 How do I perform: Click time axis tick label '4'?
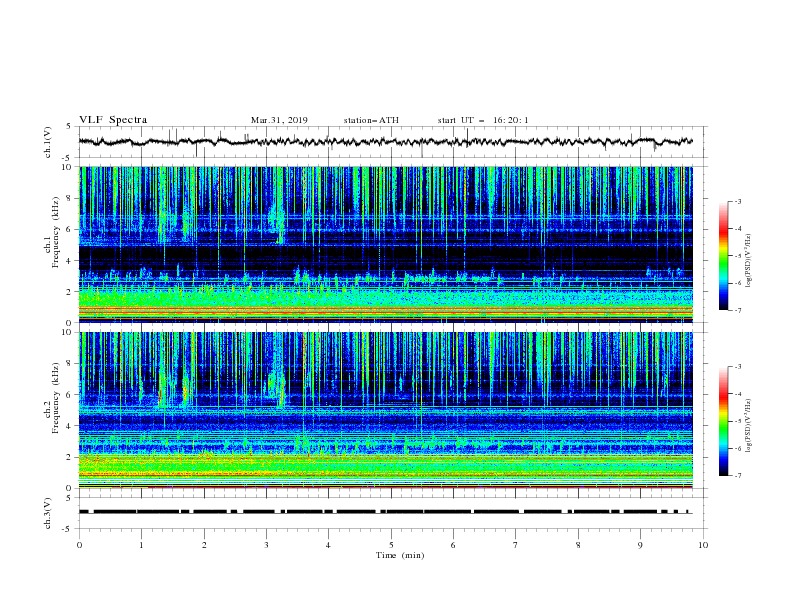point(329,545)
